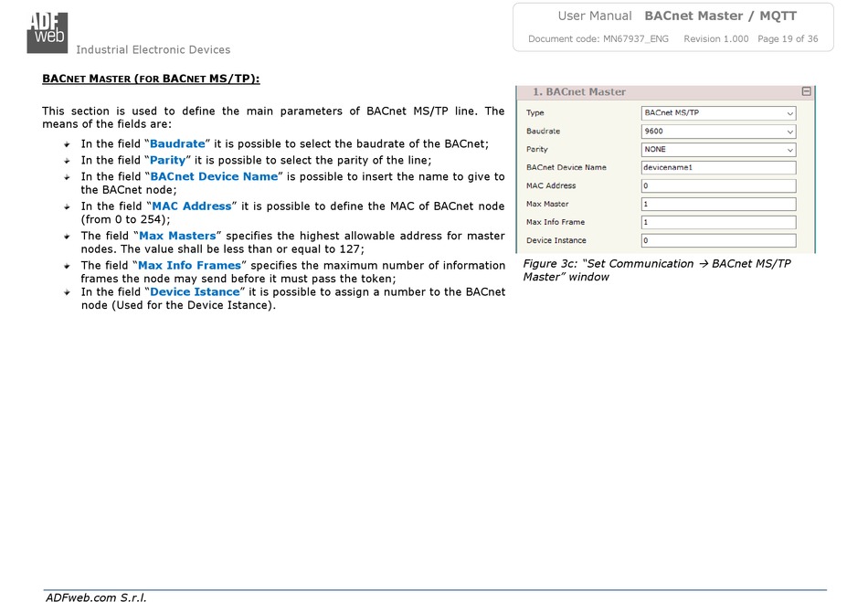Collapse the BACnet Master panel with minus icon
Screen dimensions: 868x602
point(806,92)
